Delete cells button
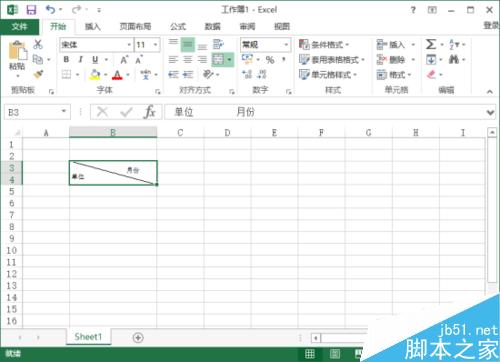The image size is (500, 362). click(391, 60)
